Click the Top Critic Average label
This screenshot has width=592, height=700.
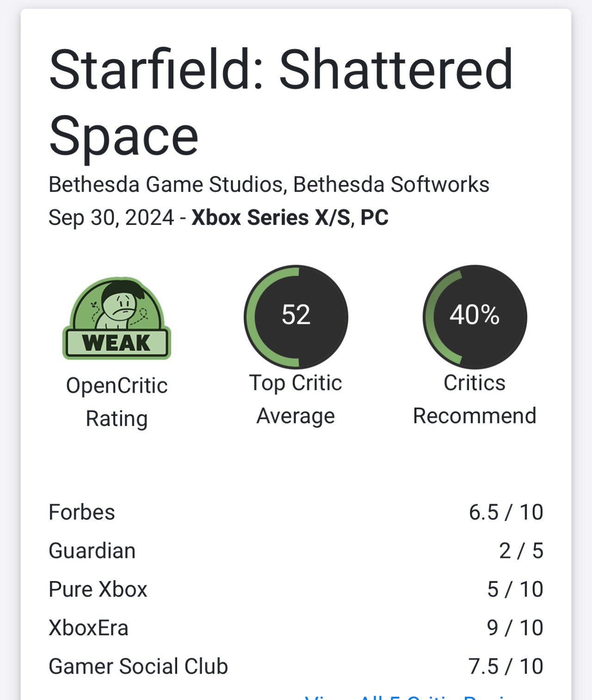[296, 399]
